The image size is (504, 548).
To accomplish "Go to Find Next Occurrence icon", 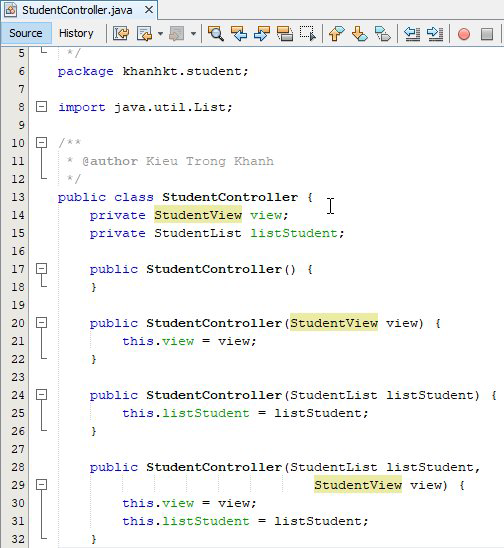I will pyautogui.click(x=262, y=34).
